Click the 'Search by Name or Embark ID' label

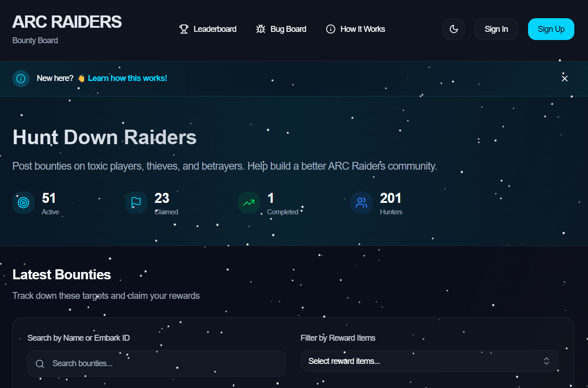click(79, 338)
